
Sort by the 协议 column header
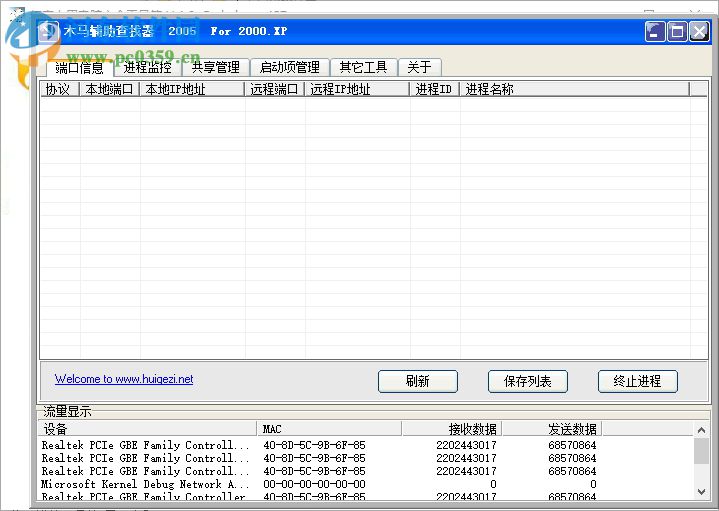click(60, 89)
